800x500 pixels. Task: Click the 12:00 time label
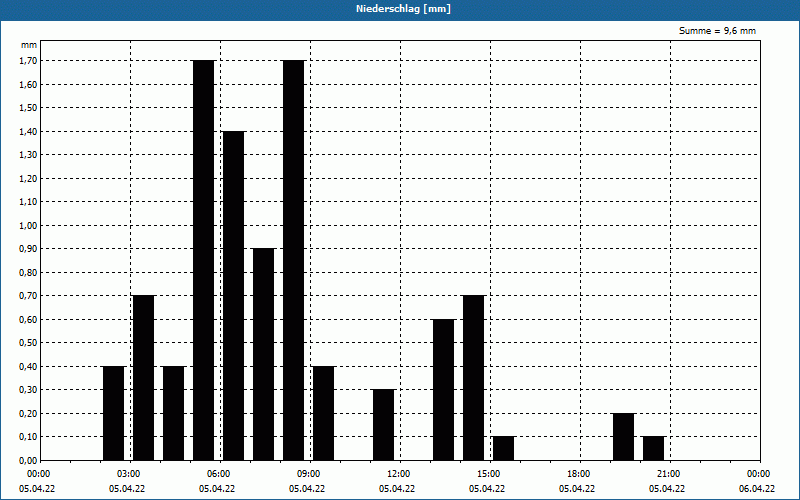pos(398,474)
